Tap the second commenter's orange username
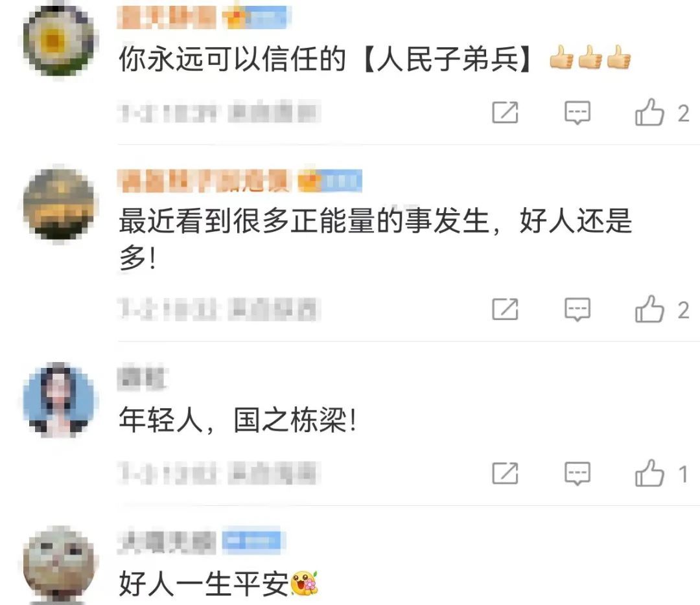The image size is (700, 605). click(x=204, y=181)
